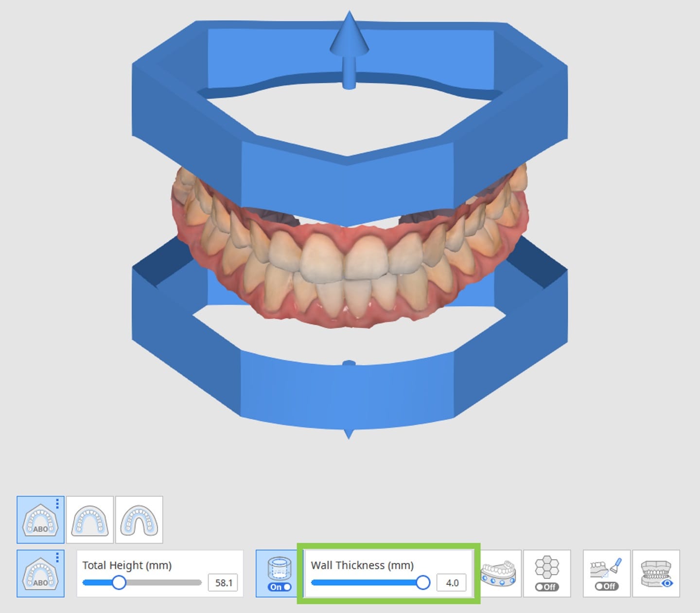Expand three-dot options on top ABO icon
Viewport: 700px width, 613px height.
pos(57,504)
